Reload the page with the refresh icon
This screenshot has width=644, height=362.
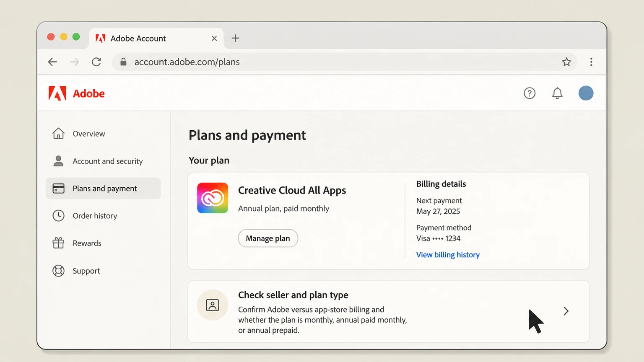(96, 62)
